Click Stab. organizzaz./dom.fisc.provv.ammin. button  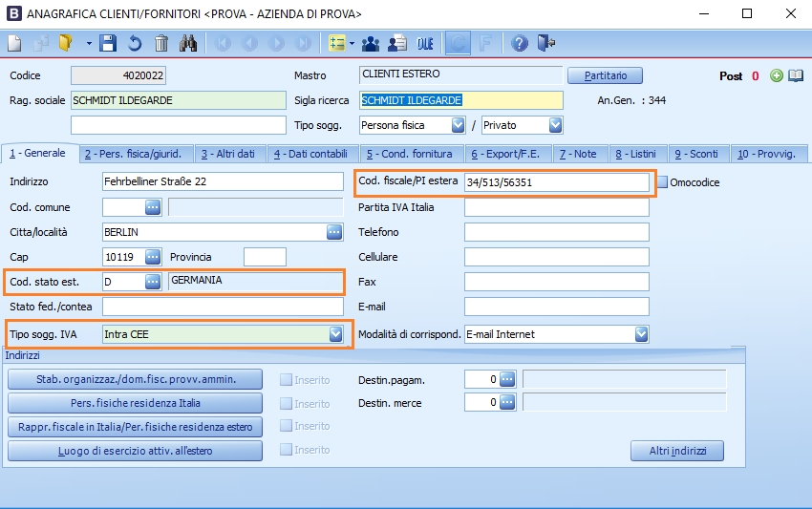135,379
